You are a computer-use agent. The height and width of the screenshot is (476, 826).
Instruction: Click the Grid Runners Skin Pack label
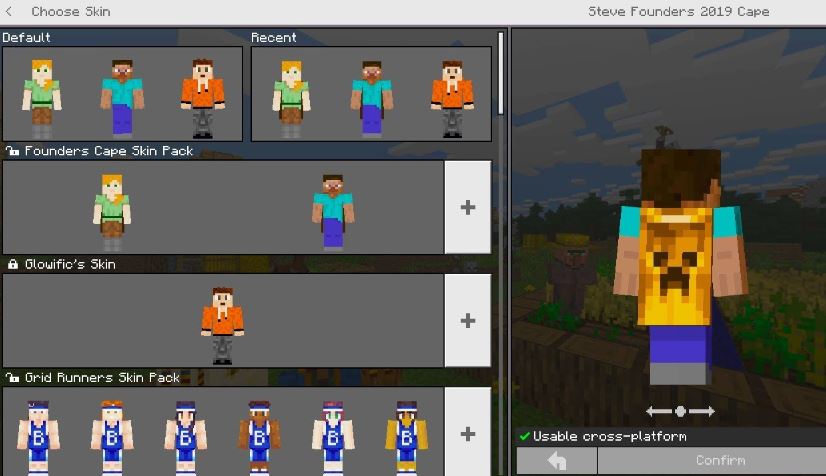pyautogui.click(x=102, y=378)
